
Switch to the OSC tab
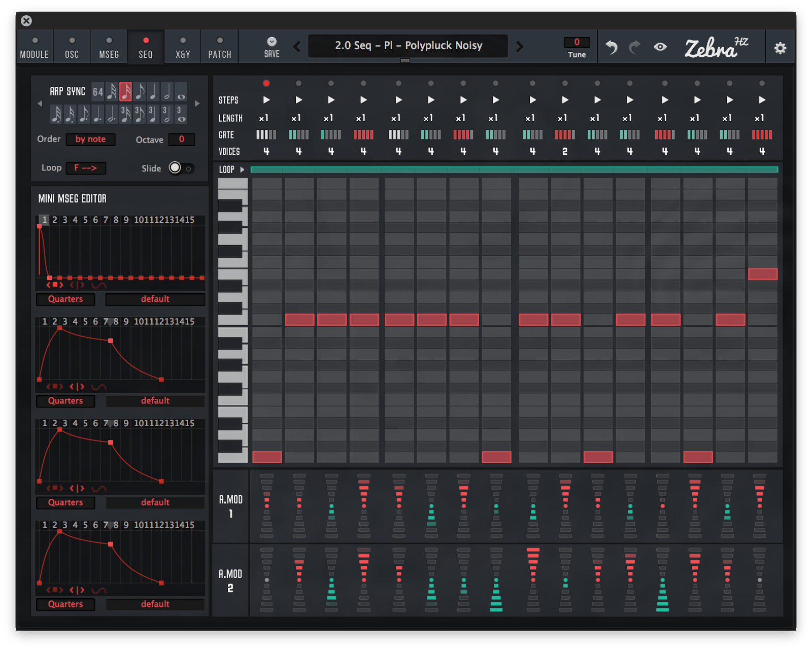pyautogui.click(x=72, y=47)
